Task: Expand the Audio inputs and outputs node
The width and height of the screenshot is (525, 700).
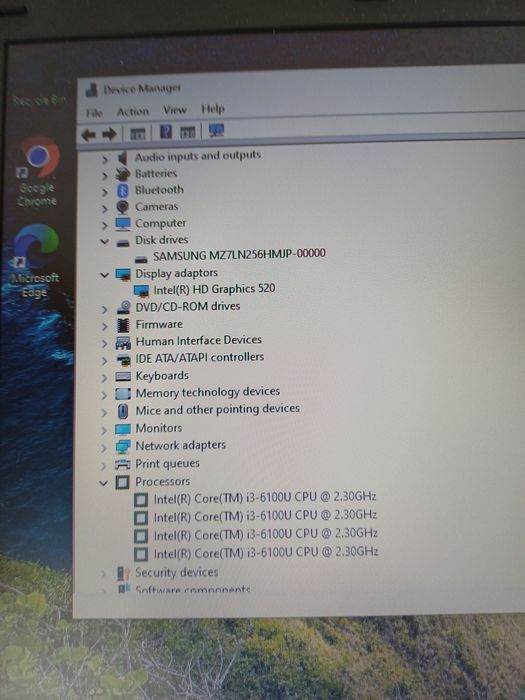Action: [104, 159]
